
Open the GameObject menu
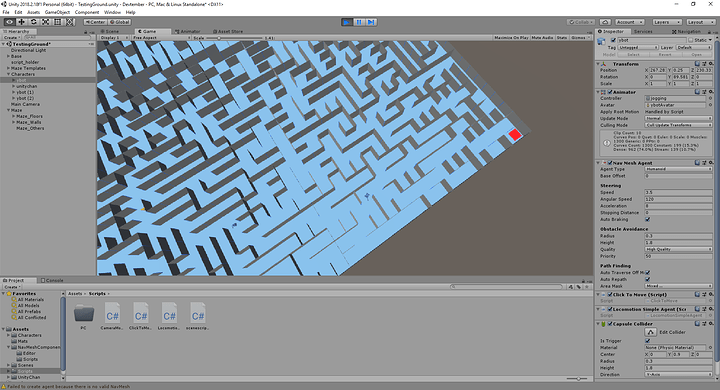tap(57, 12)
